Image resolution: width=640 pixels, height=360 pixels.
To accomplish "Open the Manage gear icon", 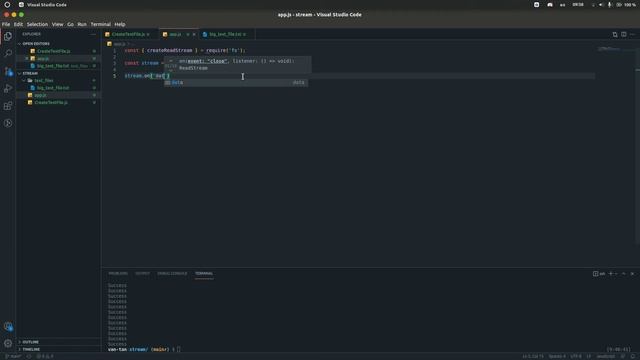I will (8, 343).
